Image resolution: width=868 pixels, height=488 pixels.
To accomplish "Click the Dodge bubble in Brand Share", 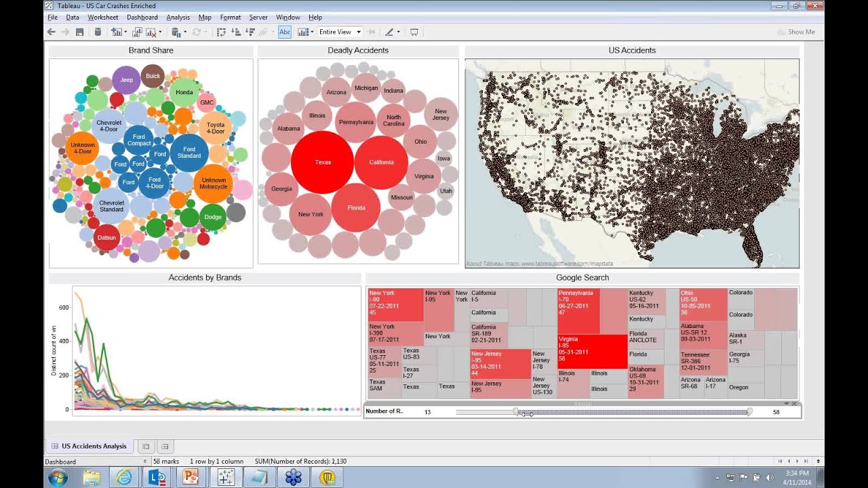I will click(x=213, y=217).
